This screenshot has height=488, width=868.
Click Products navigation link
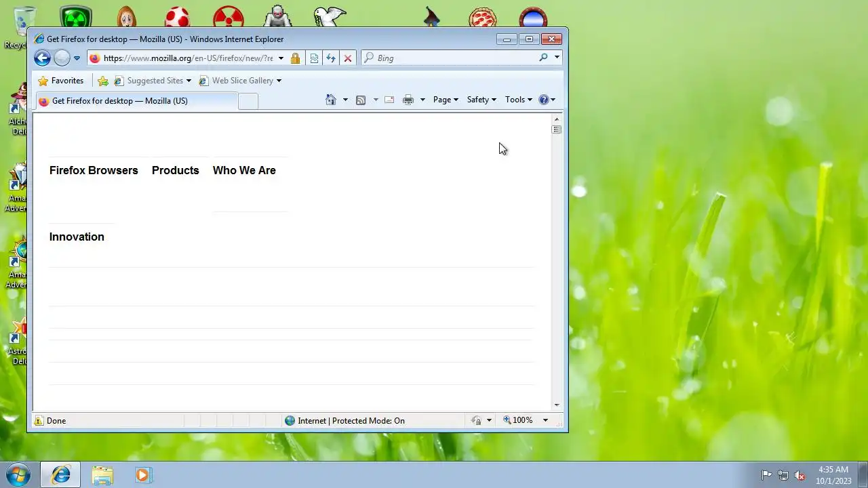[x=176, y=170]
